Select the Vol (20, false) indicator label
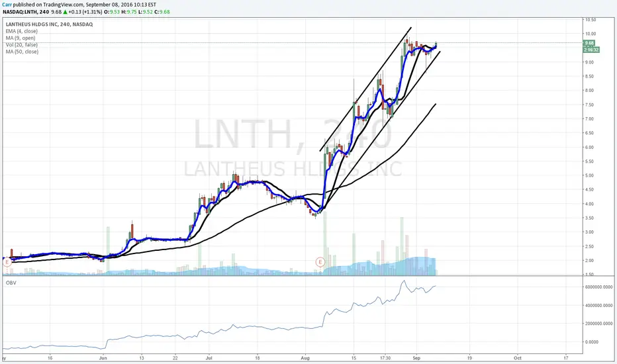The image size is (617, 364). [22, 45]
